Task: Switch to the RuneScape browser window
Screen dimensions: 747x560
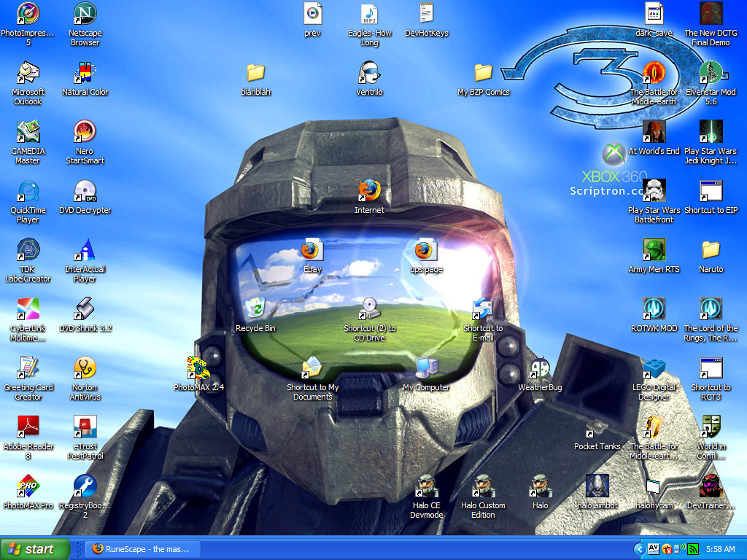Action: coord(142,548)
